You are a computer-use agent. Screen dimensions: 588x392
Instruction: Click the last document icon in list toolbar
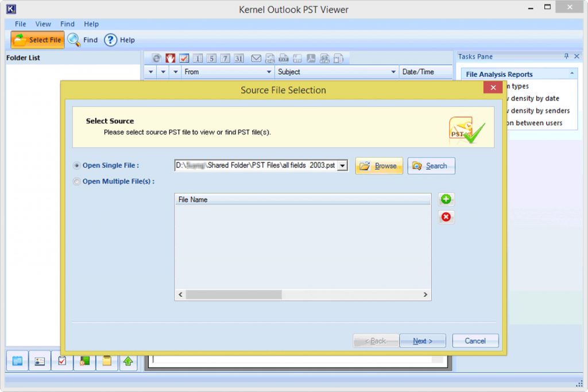[338, 58]
